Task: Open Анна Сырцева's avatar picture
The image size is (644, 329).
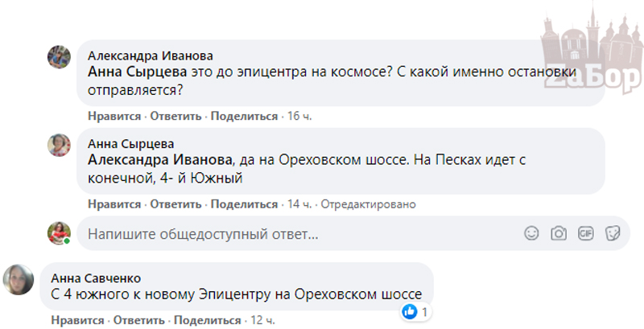Action: [x=61, y=145]
